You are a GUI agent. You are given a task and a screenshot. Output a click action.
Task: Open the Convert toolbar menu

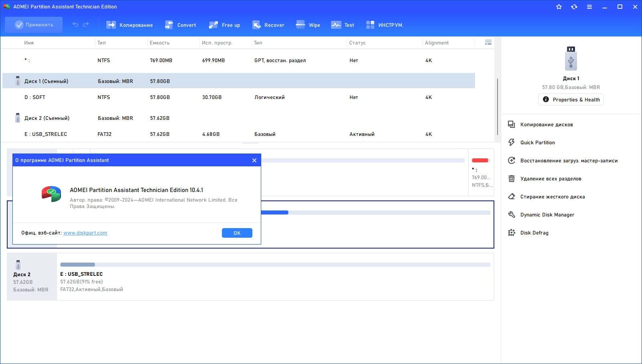click(x=180, y=25)
